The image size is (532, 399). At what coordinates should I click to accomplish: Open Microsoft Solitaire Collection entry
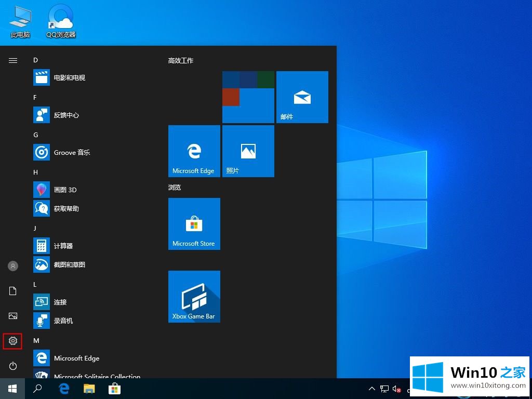[x=92, y=373]
